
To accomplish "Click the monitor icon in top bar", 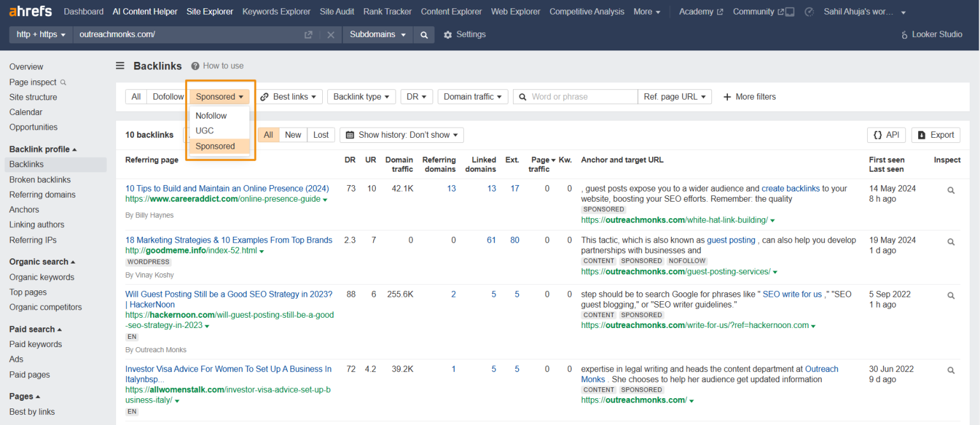I will pyautogui.click(x=790, y=11).
